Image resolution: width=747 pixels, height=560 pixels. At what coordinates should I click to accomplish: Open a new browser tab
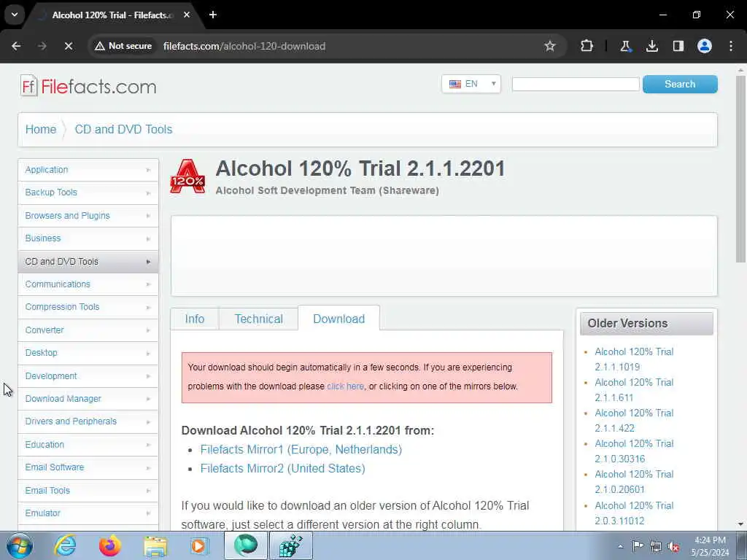213,15
